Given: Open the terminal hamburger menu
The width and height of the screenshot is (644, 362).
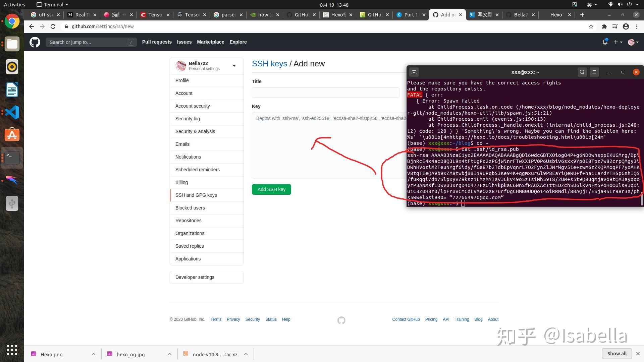Looking at the screenshot, I should (x=594, y=72).
